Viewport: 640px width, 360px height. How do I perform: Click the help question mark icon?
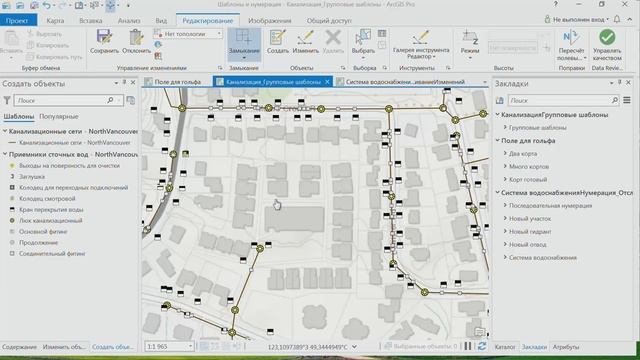[555, 4]
